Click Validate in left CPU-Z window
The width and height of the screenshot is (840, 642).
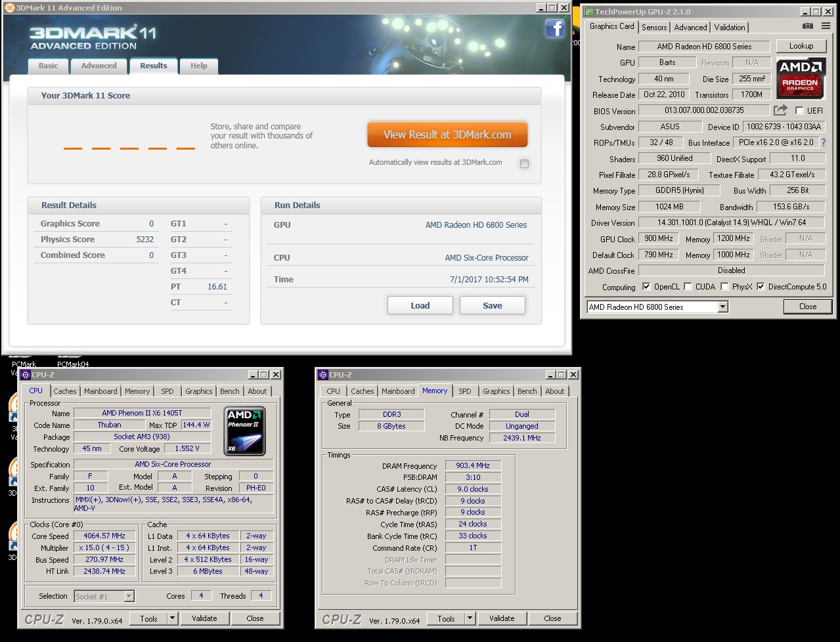pos(204,618)
